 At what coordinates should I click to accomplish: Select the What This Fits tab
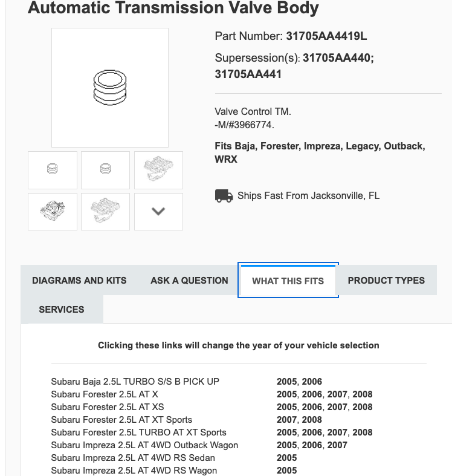click(288, 281)
